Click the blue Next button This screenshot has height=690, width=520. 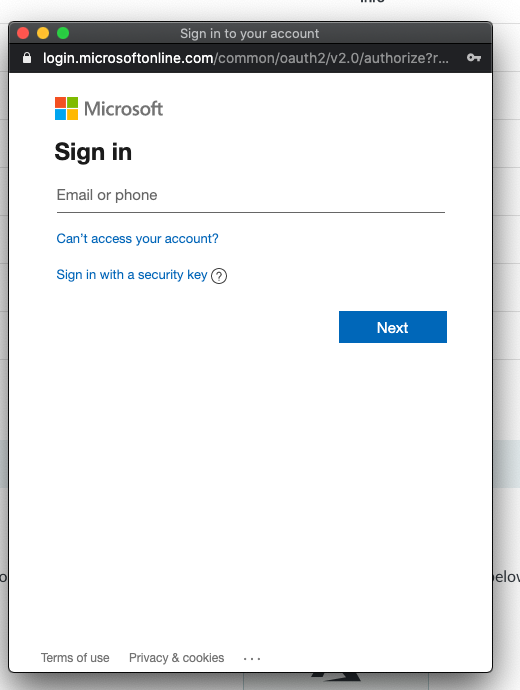[393, 327]
